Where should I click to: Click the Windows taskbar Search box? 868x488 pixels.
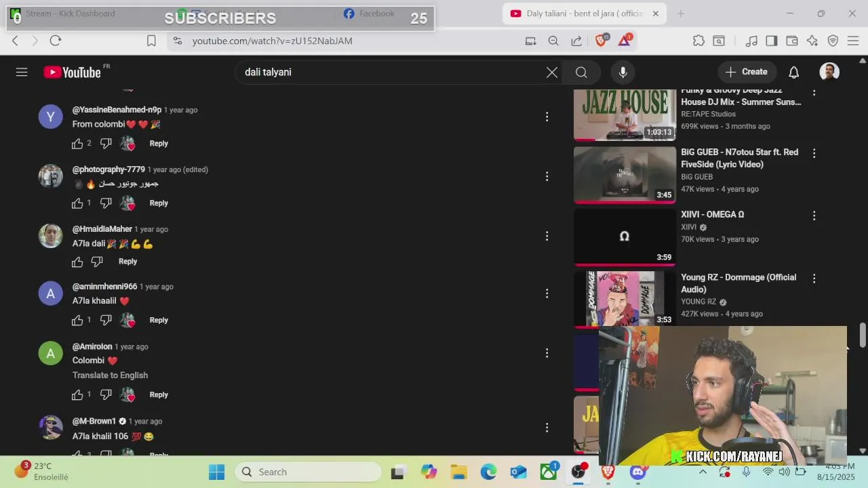point(309,472)
